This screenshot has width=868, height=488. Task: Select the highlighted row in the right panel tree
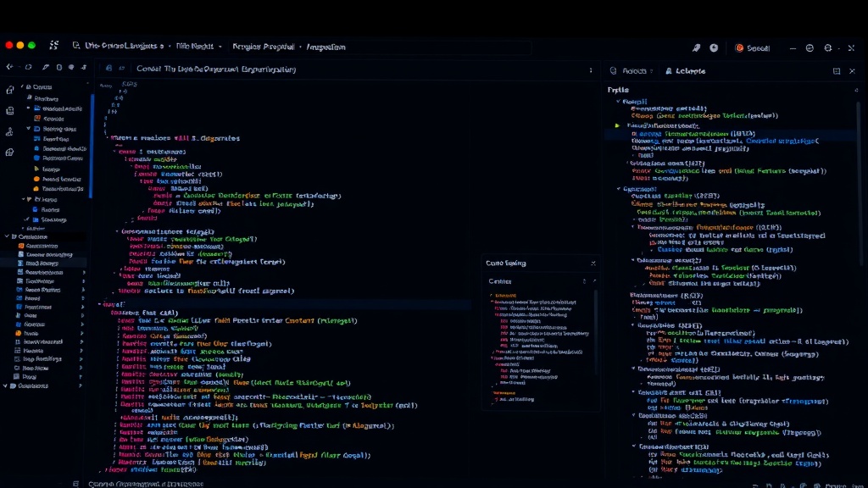point(731,133)
